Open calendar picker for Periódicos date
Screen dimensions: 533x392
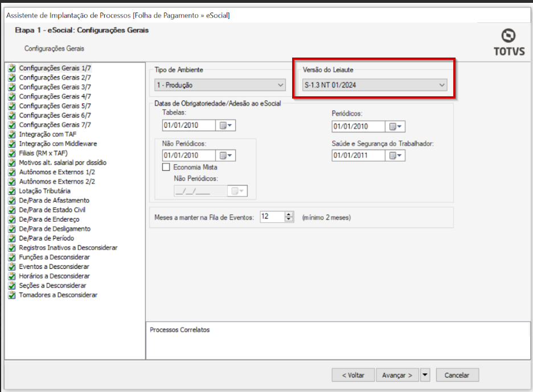pos(395,127)
